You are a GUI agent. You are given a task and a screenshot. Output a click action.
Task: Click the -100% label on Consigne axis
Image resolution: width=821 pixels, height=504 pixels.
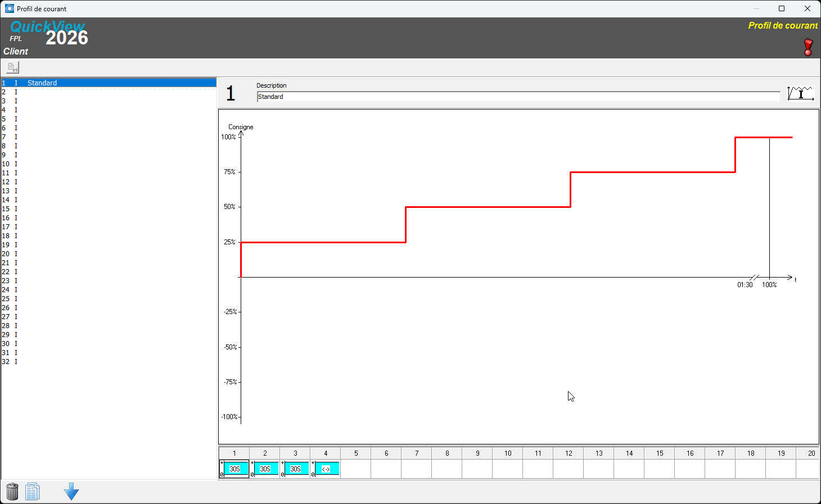(229, 417)
